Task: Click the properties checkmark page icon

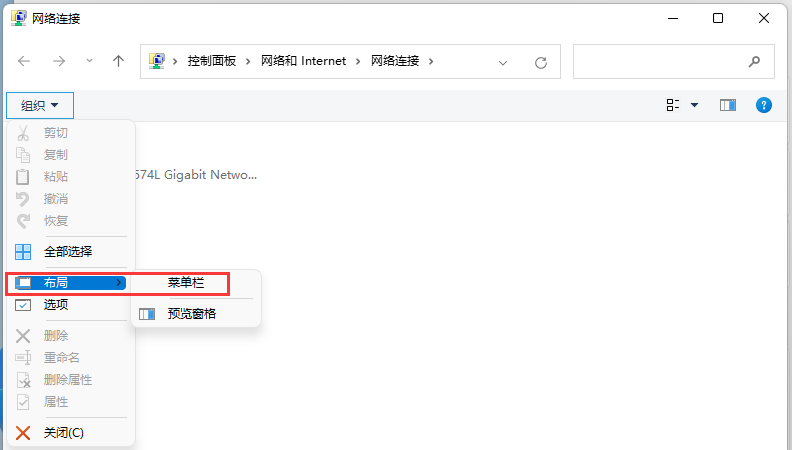Action: click(23, 402)
